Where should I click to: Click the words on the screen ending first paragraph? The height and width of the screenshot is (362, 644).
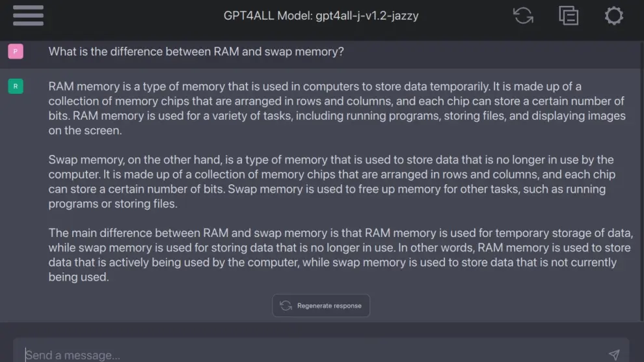[x=85, y=130]
